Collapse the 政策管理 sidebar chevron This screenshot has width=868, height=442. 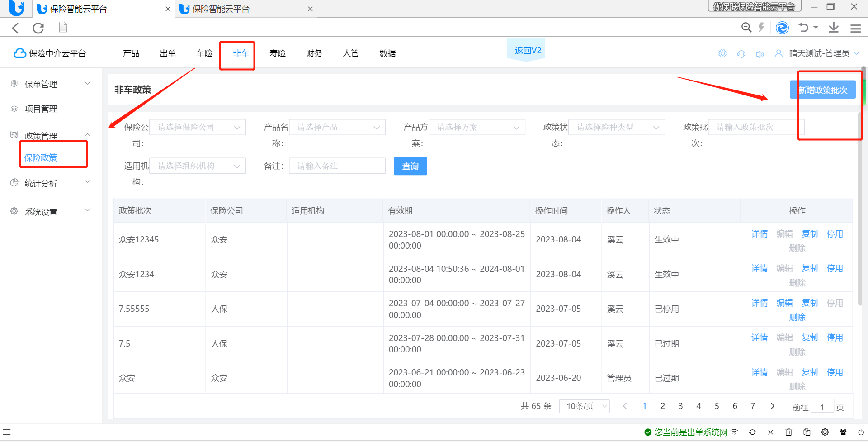(x=88, y=135)
